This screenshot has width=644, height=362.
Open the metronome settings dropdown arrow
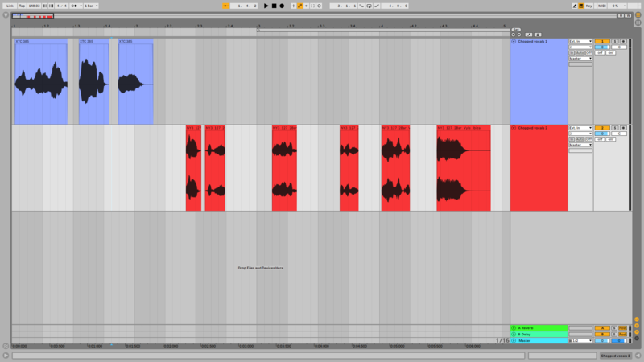tap(81, 6)
